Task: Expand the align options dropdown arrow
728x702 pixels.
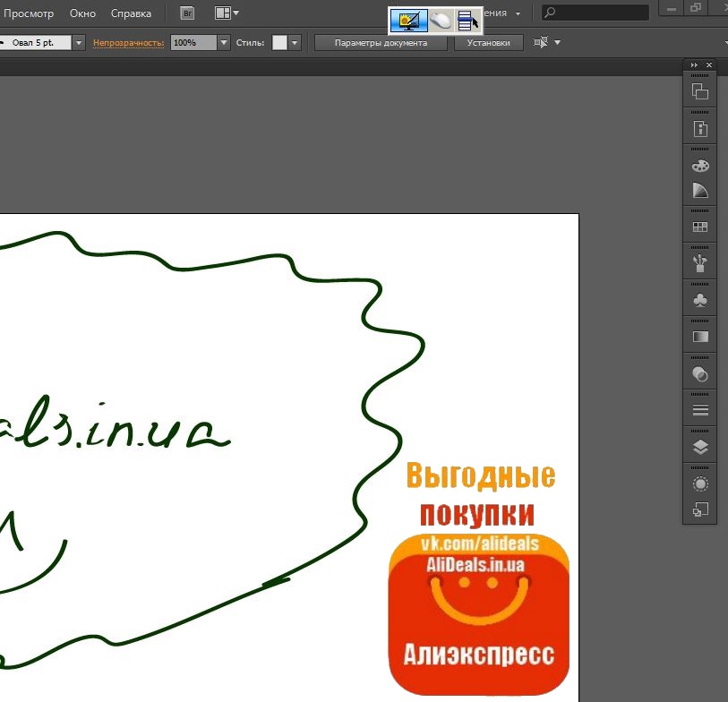Action: (558, 43)
